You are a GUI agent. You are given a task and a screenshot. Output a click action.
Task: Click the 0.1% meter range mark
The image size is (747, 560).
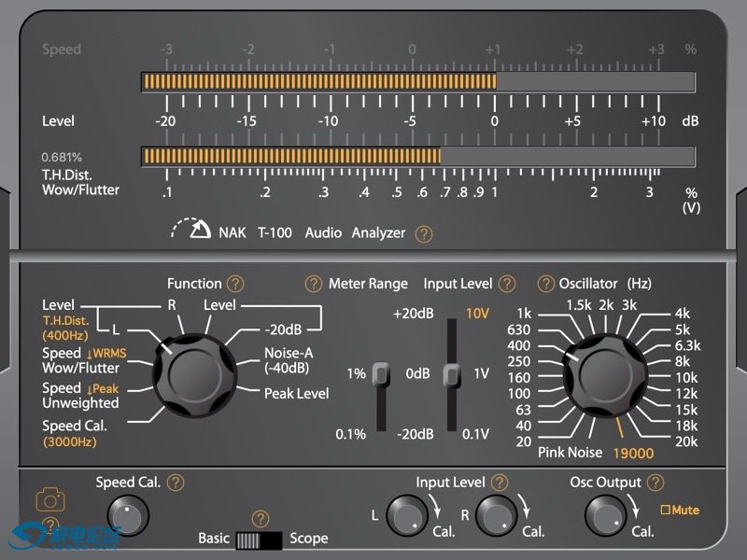click(x=351, y=434)
